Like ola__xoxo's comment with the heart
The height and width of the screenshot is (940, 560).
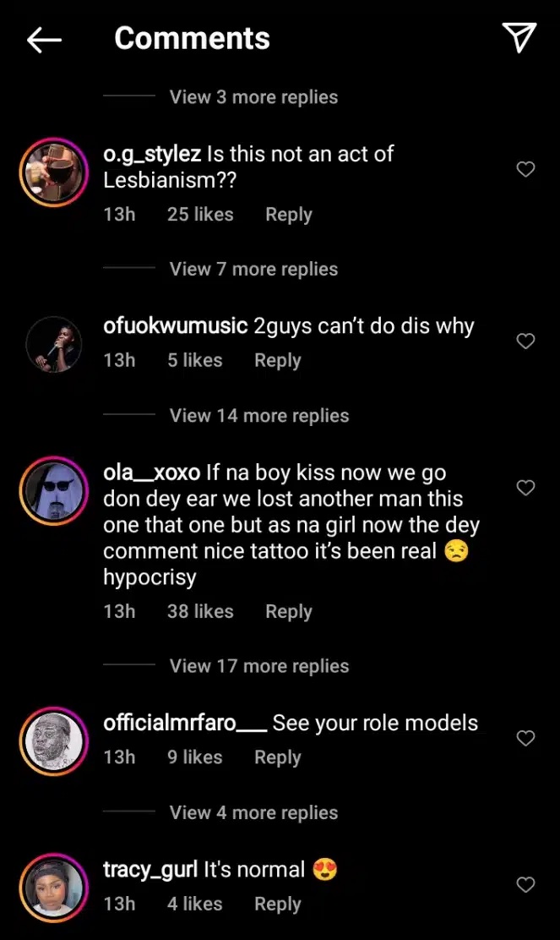[525, 488]
